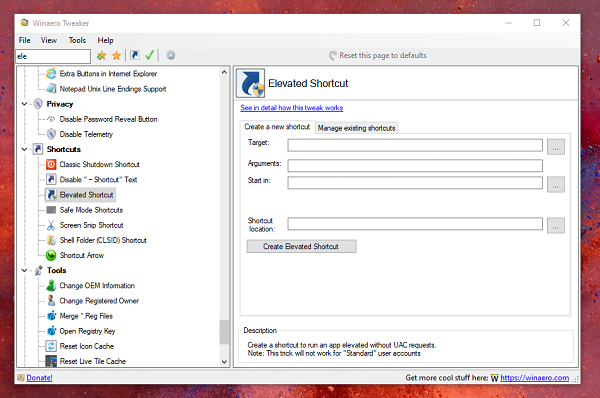Screen dimensions: 600x398
Task: Click the Change OEM Information user icon
Action: tap(51, 285)
